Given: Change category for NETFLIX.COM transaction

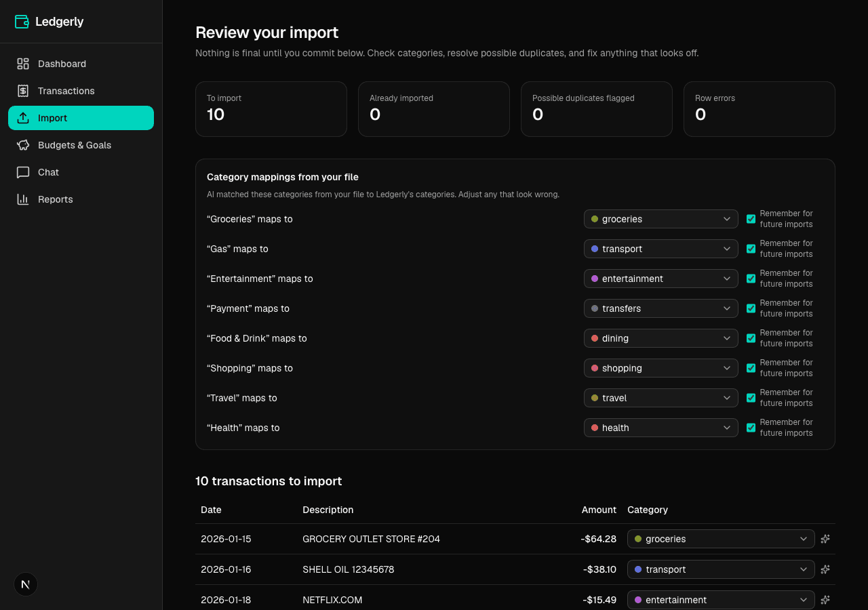Looking at the screenshot, I should coord(721,600).
